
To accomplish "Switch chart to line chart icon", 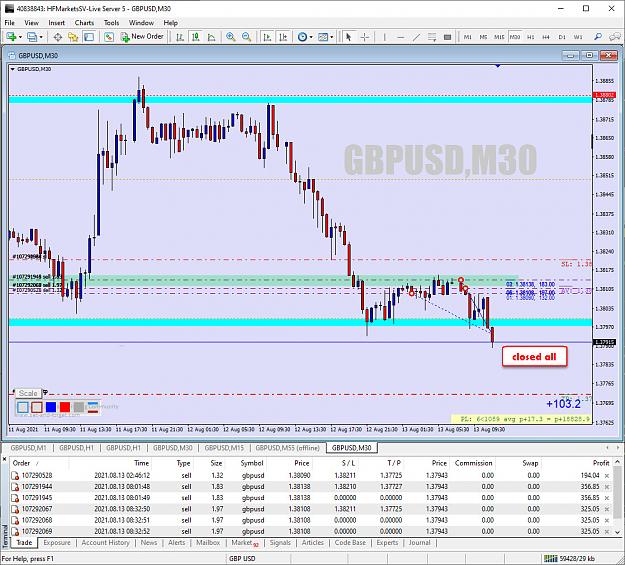I will pyautogui.click(x=211, y=37).
